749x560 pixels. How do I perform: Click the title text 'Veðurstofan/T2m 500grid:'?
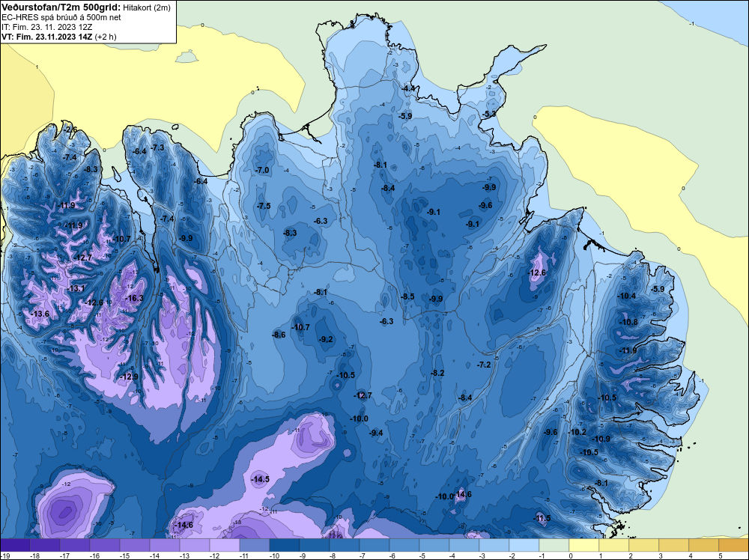click(x=60, y=7)
